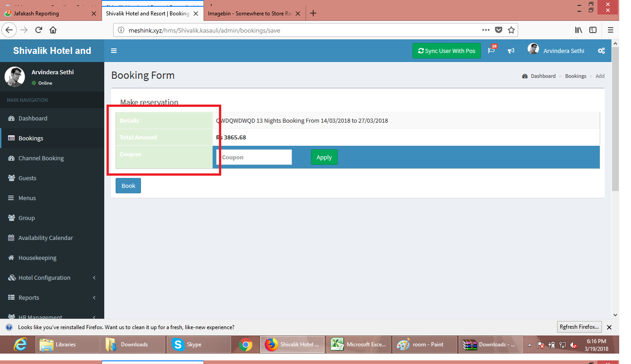This screenshot has height=364, width=631.
Task: Open room - Paint taskbar item
Action: (x=424, y=345)
